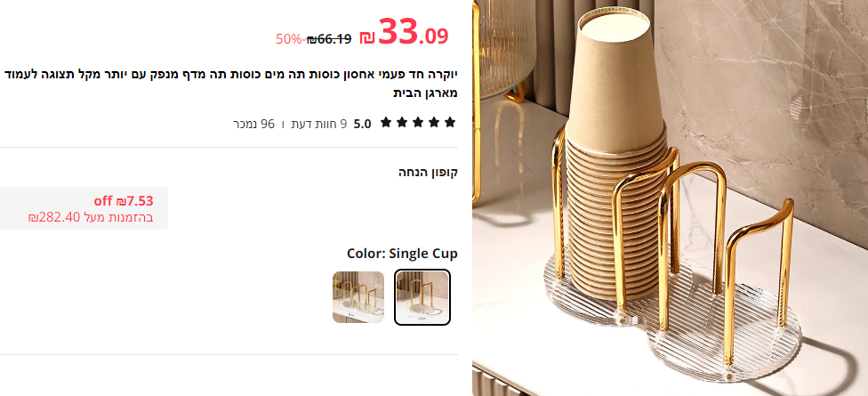Click the Color: Single Cup label
The width and height of the screenshot is (868, 396).
coord(403,254)
